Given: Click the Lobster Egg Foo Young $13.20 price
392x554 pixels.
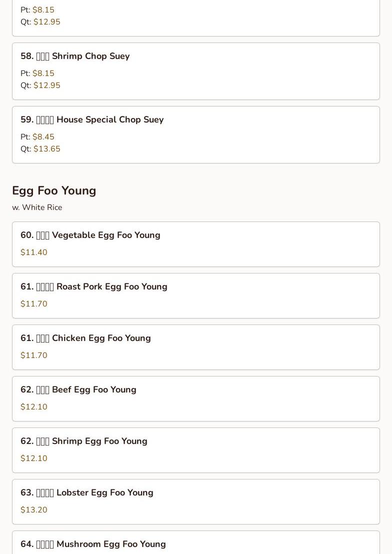Looking at the screenshot, I should click(34, 509).
